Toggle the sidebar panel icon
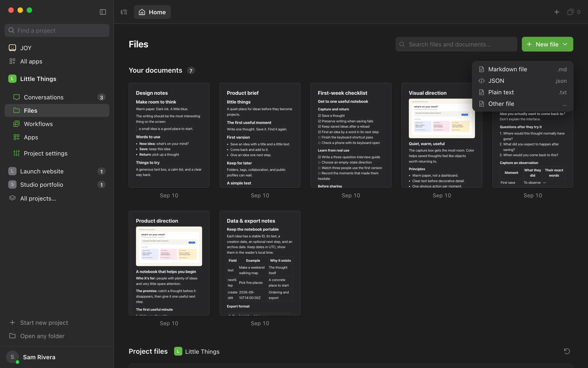 click(103, 12)
